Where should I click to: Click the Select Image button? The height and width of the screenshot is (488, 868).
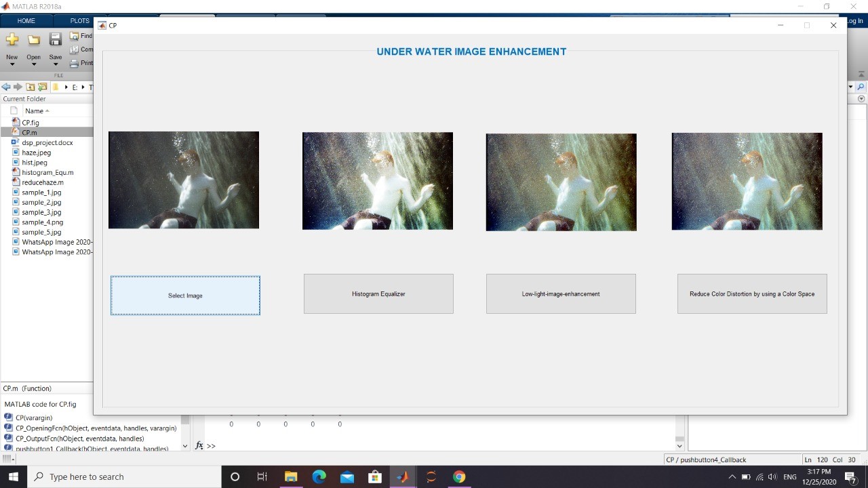[185, 296]
